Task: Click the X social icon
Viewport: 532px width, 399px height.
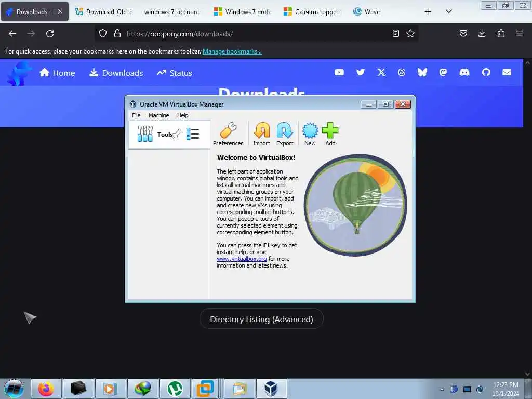Action: (381, 72)
